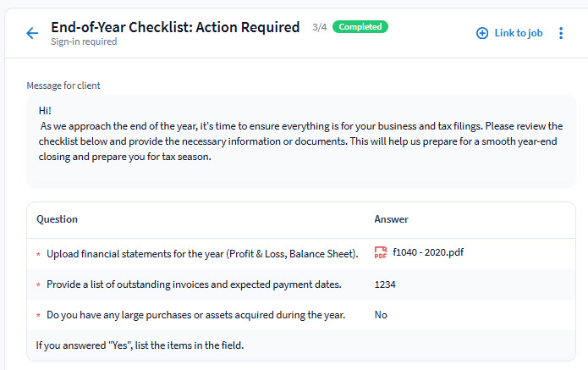Click the 3/4 progress counter
The image size is (588, 370).
[x=319, y=27]
